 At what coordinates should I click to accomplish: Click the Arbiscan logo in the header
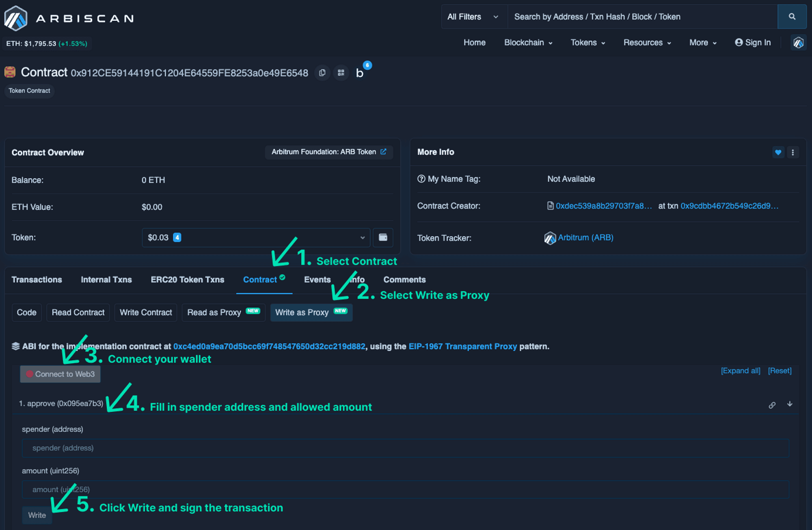(69, 17)
